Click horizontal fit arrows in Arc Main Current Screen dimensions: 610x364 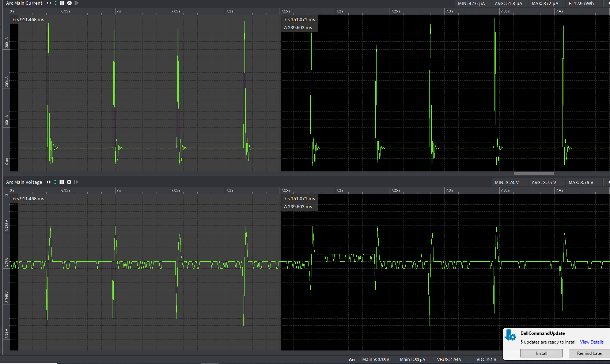[x=49, y=3]
